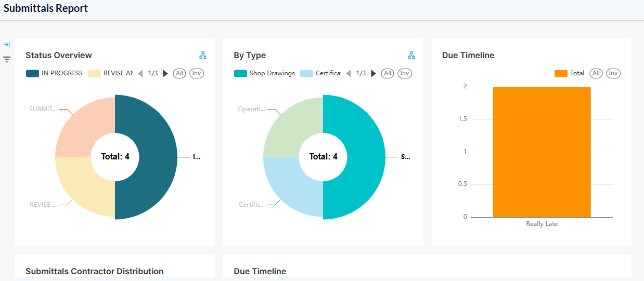Click By Type card title

point(250,55)
